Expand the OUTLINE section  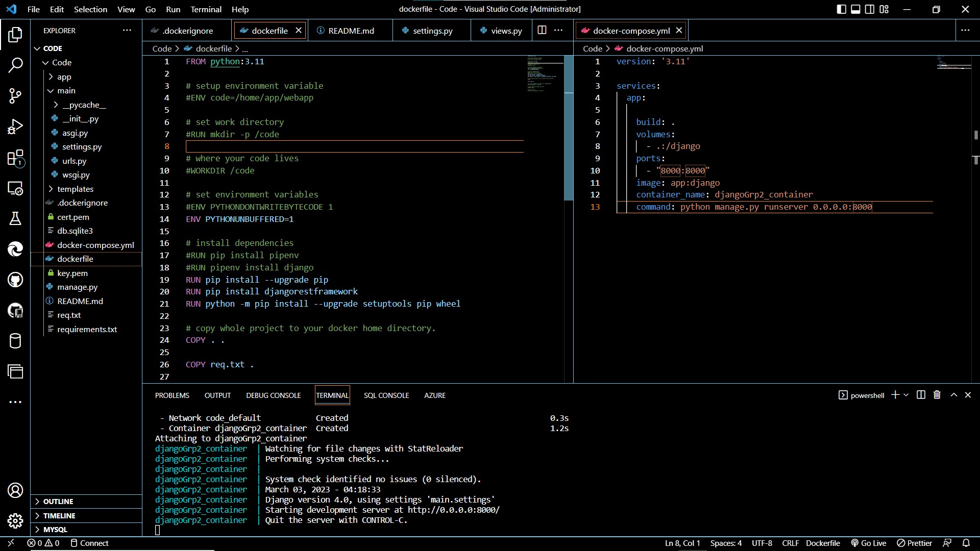86,502
